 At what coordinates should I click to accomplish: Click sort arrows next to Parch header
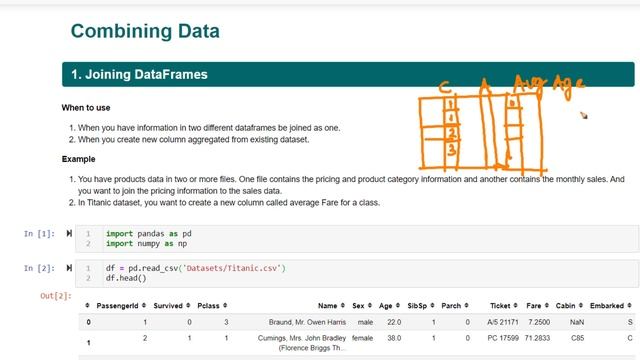[466, 305]
